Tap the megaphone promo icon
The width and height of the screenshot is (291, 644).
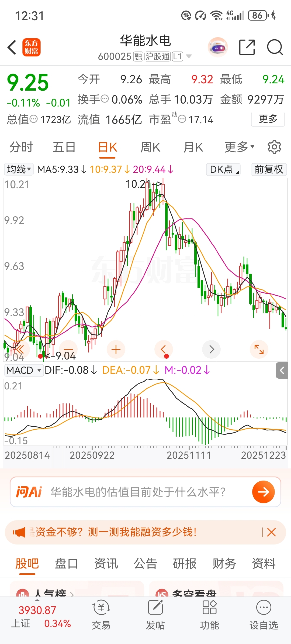[x=19, y=532]
